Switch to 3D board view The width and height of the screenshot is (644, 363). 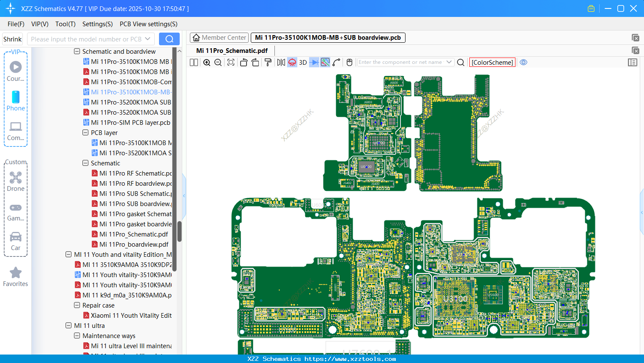point(303,62)
